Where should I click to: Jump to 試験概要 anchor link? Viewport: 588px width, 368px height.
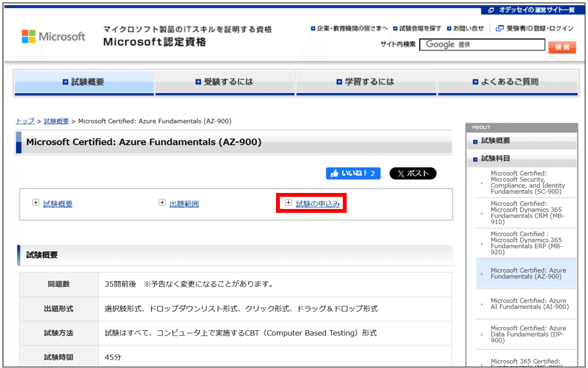58,204
